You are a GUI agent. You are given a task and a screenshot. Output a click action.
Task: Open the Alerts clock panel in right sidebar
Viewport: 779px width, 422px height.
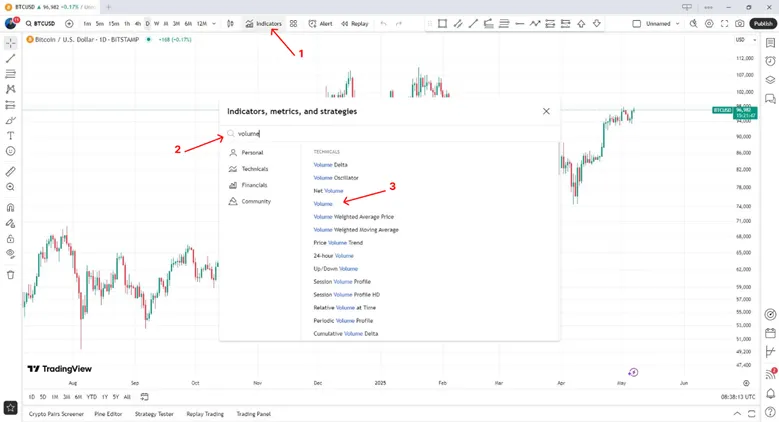pos(770,61)
